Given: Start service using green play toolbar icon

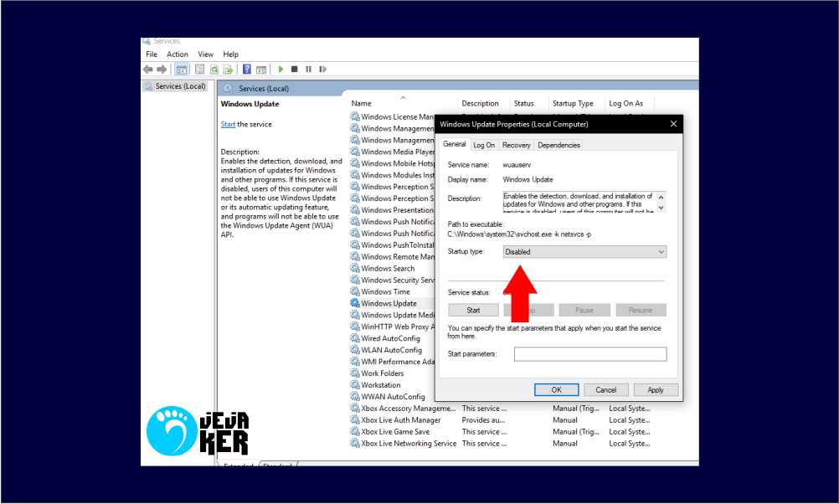Looking at the screenshot, I should click(281, 69).
